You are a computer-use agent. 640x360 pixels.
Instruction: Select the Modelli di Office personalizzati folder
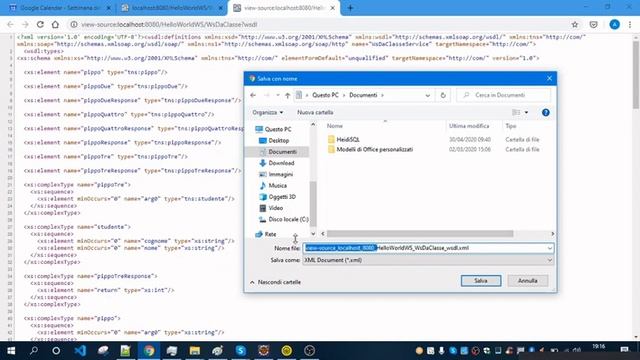(370, 149)
